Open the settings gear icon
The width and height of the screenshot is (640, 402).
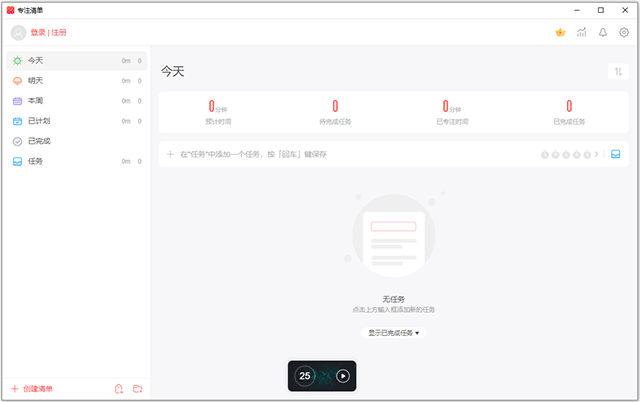click(624, 32)
